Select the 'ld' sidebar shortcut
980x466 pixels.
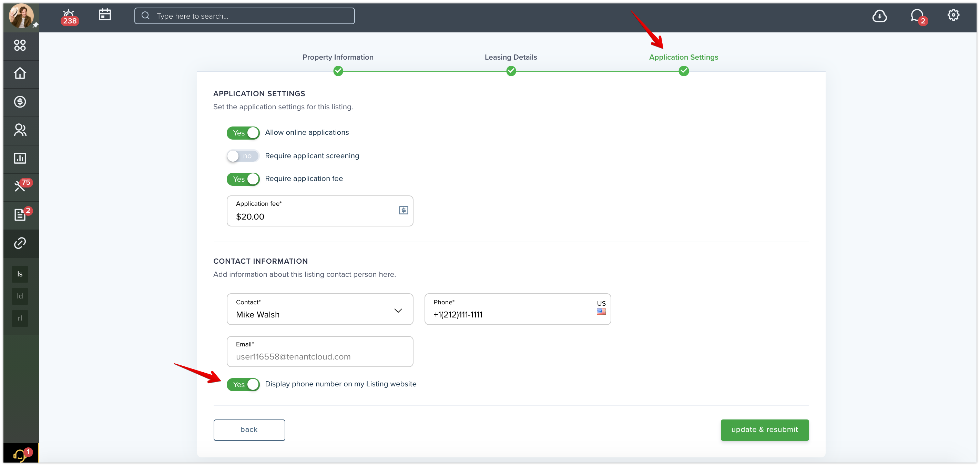pyautogui.click(x=20, y=296)
